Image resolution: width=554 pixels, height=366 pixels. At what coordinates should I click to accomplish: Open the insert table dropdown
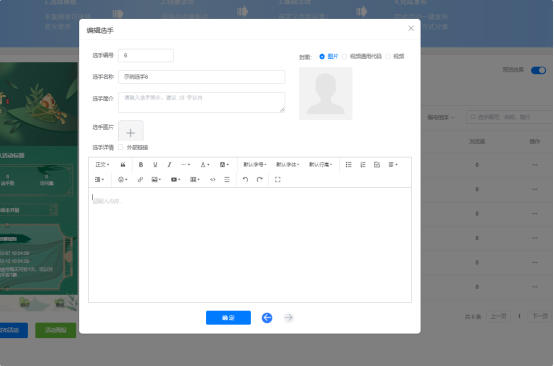(x=195, y=179)
